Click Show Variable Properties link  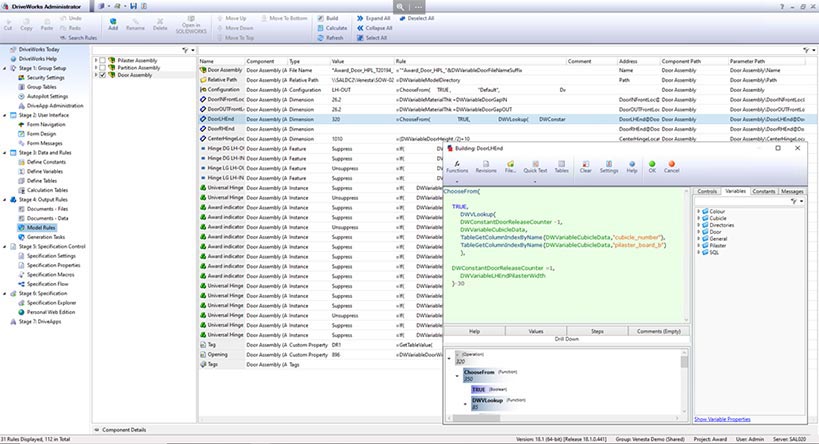[x=722, y=419]
